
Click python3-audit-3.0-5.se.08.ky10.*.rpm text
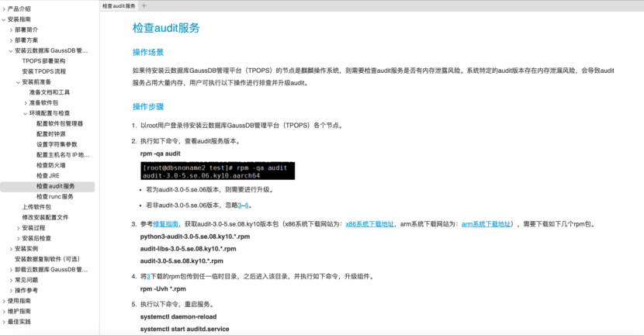pyautogui.click(x=195, y=237)
